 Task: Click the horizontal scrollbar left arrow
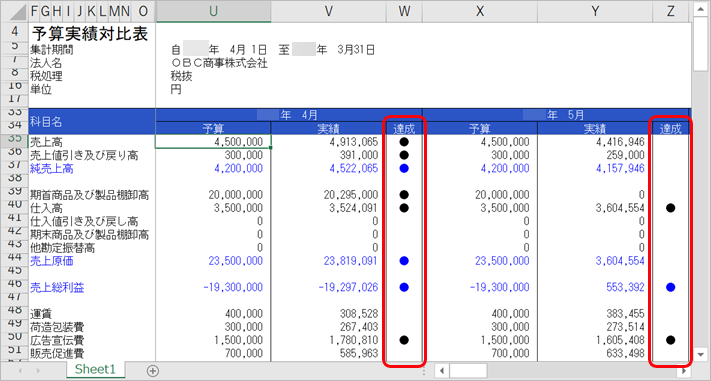[442, 371]
